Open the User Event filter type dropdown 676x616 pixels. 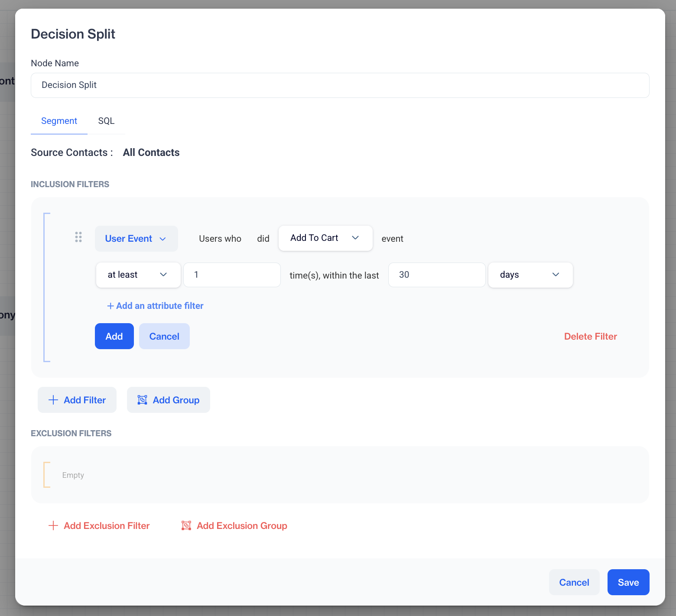(x=136, y=239)
